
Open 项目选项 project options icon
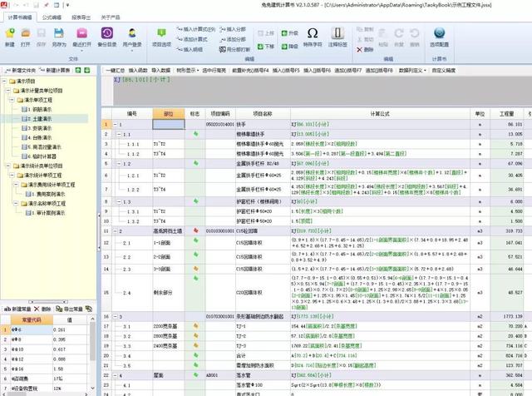point(161,33)
